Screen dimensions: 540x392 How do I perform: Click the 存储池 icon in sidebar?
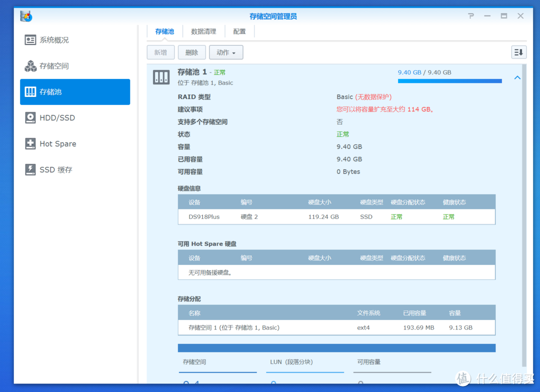pos(30,91)
